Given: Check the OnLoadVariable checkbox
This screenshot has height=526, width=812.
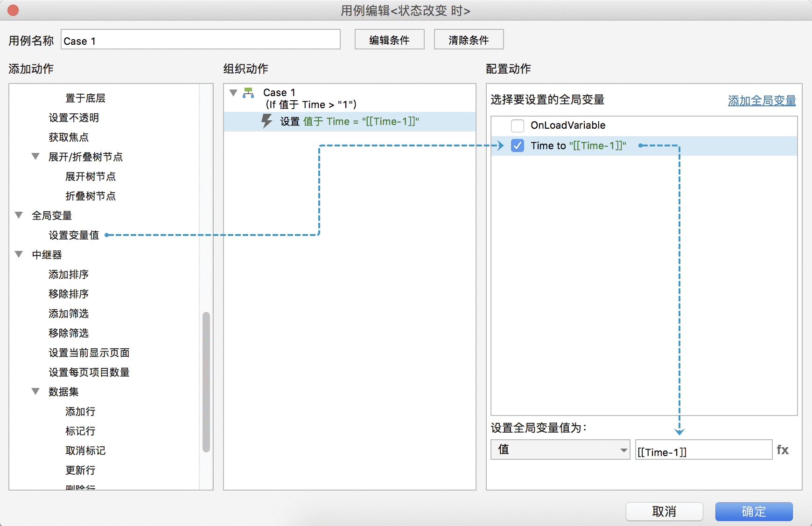Looking at the screenshot, I should (518, 125).
